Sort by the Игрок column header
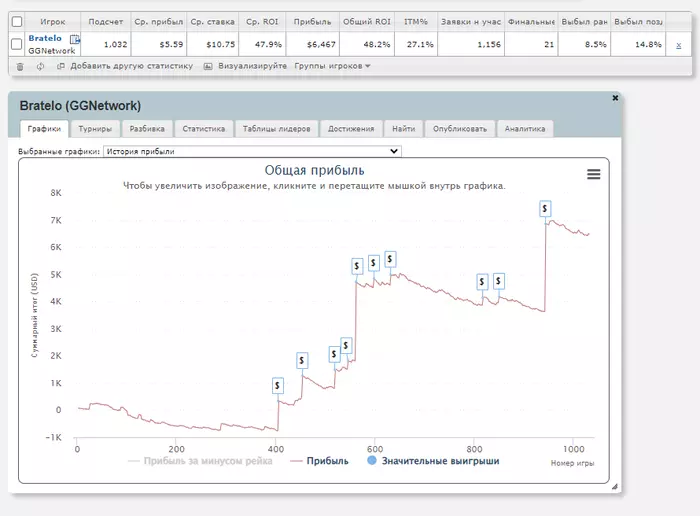Viewport: 700px width, 516px height. pyautogui.click(x=53, y=21)
